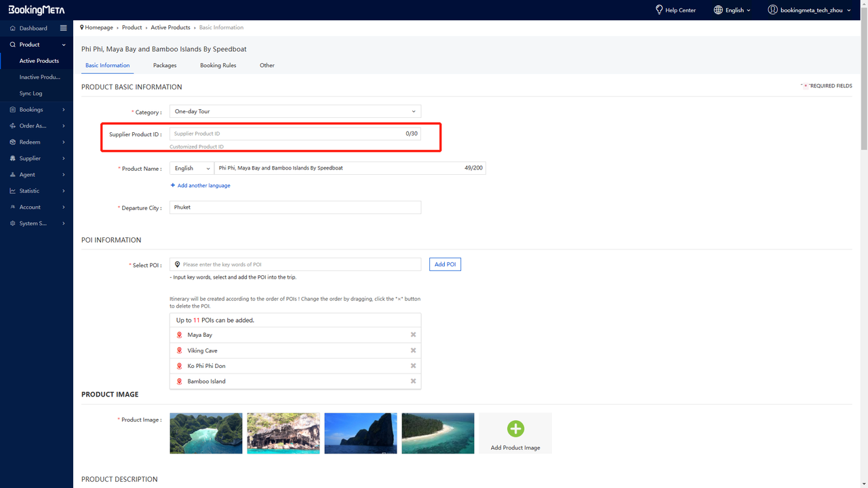This screenshot has width=868, height=488.
Task: Click the Supplier Product ID input field
Action: tap(285, 134)
